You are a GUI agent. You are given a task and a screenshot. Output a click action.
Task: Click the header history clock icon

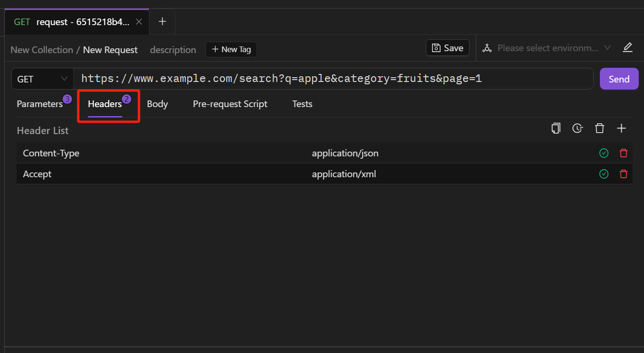pos(578,128)
